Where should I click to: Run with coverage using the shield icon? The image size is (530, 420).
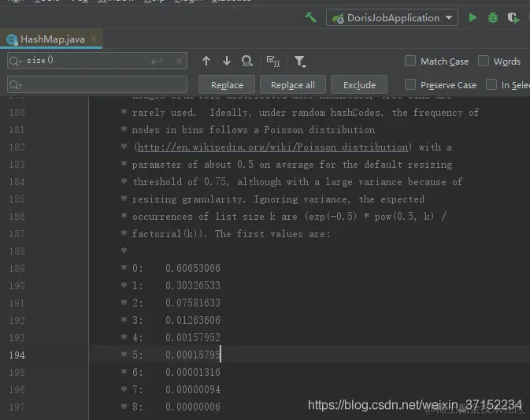513,17
